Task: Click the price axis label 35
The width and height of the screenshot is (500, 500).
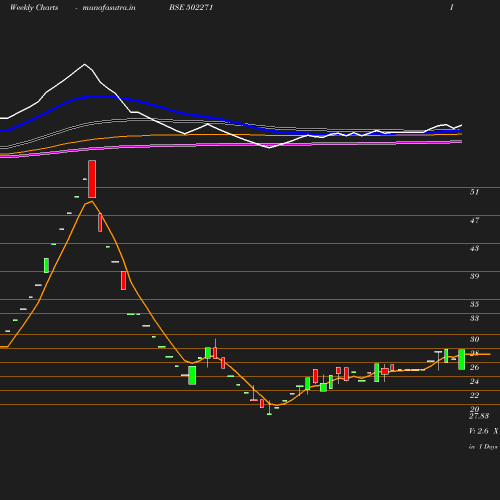Action: (x=474, y=304)
